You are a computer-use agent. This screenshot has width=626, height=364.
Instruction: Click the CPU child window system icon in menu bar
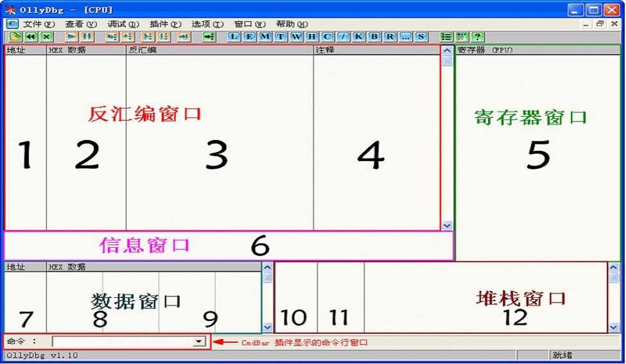coord(12,24)
